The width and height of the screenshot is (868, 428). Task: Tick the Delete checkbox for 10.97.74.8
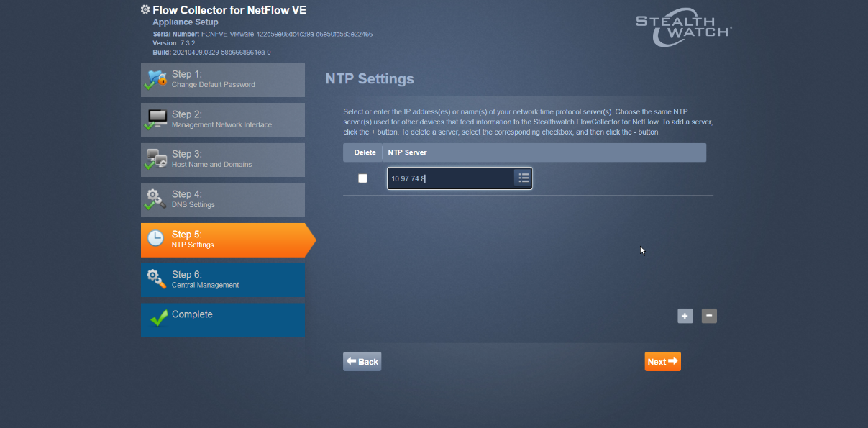tap(362, 178)
